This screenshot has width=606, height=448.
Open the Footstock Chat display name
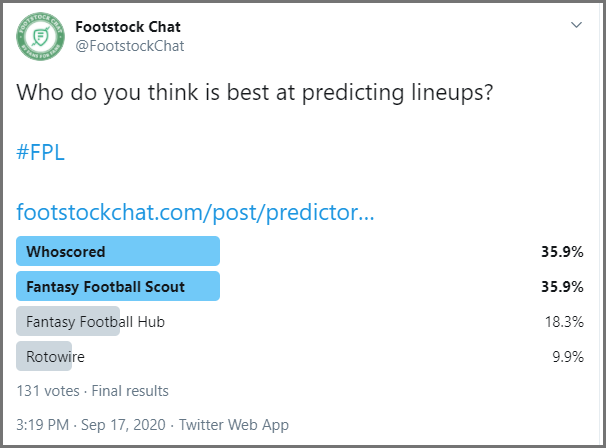128,27
